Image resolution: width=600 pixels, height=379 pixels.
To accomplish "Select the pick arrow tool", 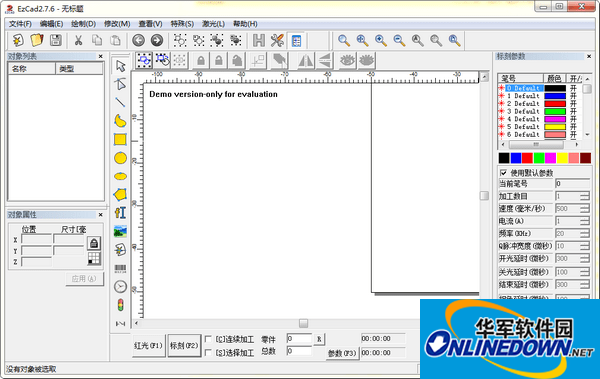I will tap(121, 66).
